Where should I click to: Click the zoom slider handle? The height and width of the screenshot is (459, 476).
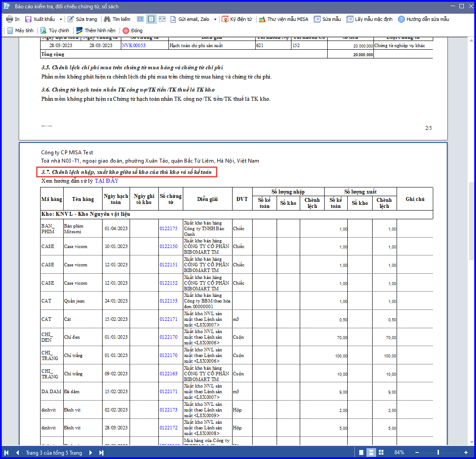pos(438,452)
